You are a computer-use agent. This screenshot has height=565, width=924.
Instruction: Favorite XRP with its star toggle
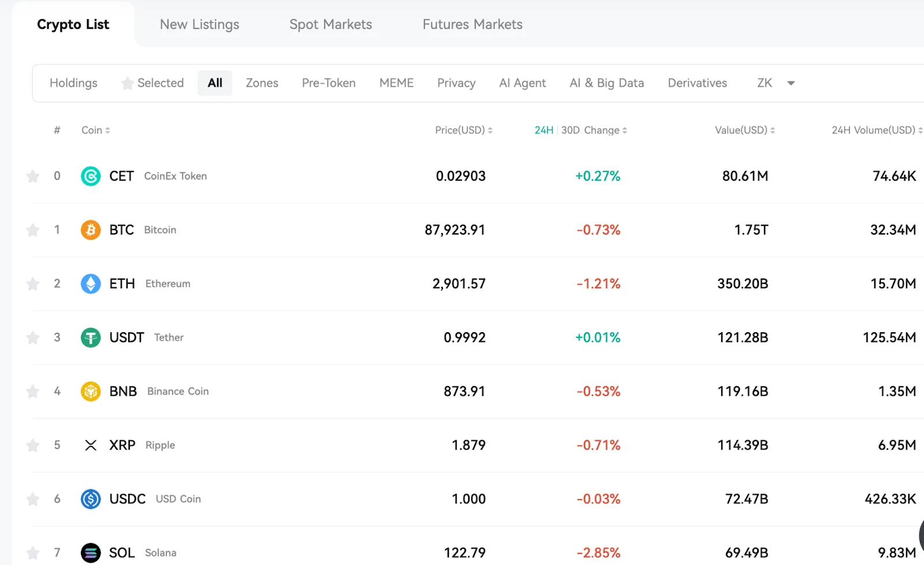[x=33, y=445]
